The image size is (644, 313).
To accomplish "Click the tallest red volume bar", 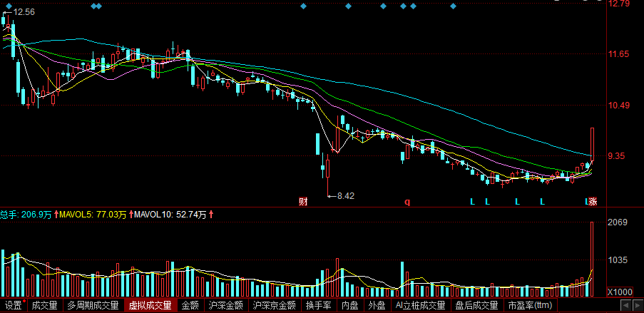I will (592, 260).
